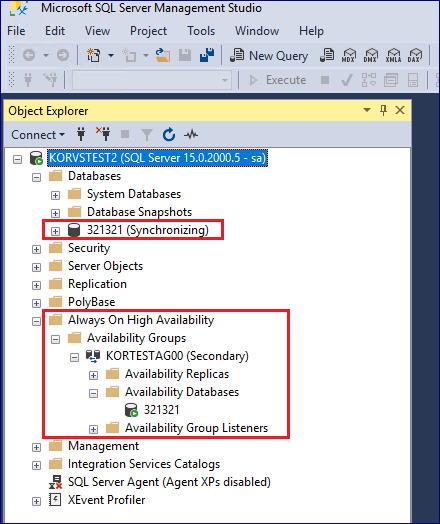This screenshot has width=440, height=524.
Task: Open the Tools menu
Action: tap(201, 31)
